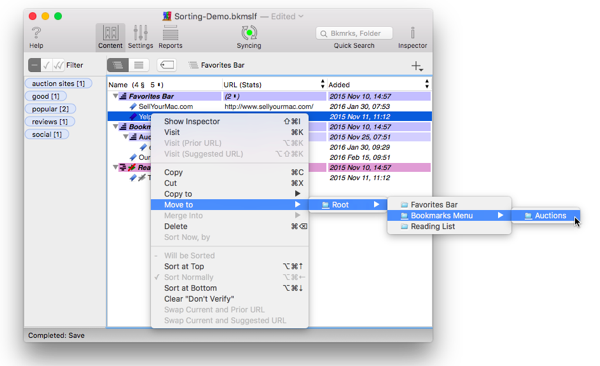
Task: Open the plus add menu
Action: click(417, 66)
